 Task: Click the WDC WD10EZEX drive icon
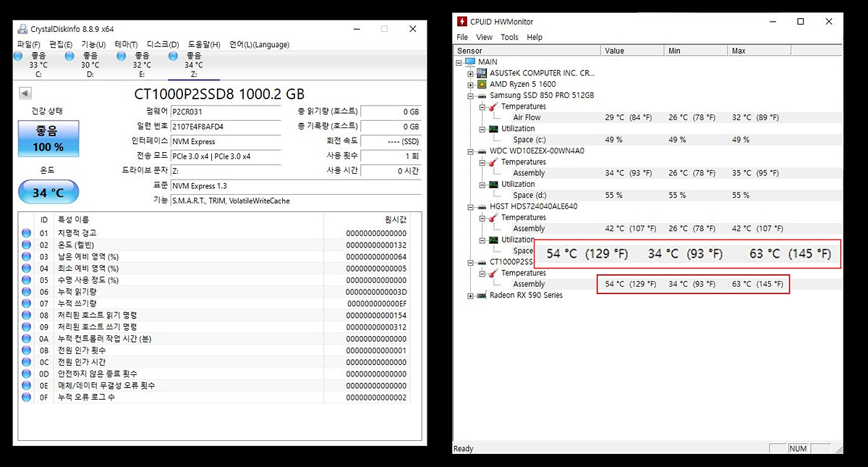[482, 151]
